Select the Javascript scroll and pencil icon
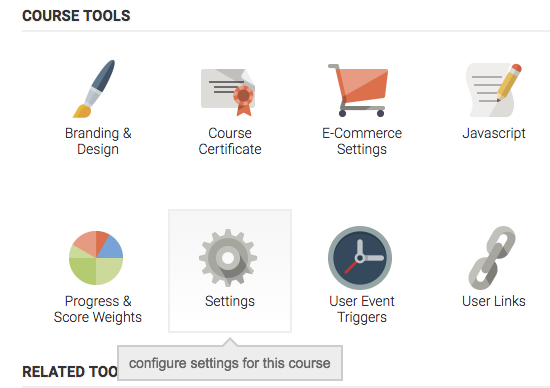 (494, 90)
